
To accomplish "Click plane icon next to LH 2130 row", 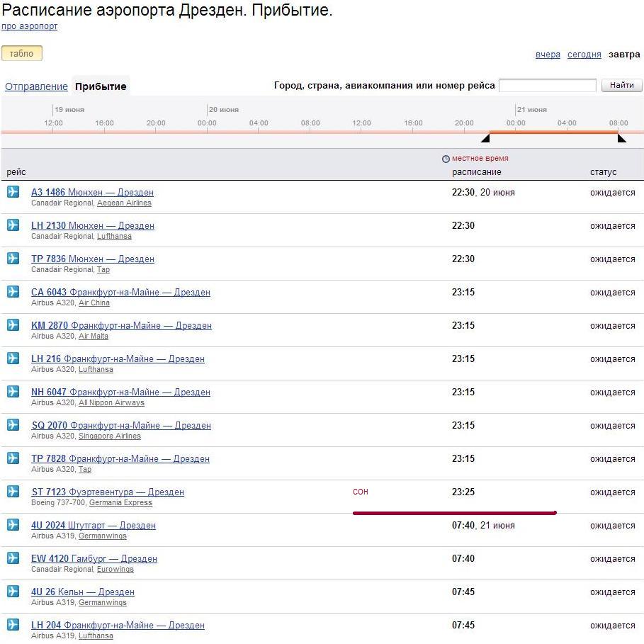I will [13, 225].
